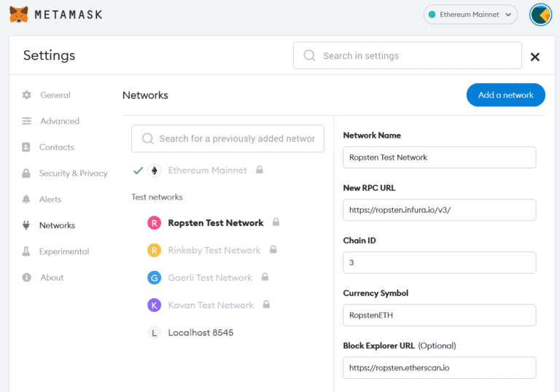Click the lock icon beside Kovan Test Network

266,305
